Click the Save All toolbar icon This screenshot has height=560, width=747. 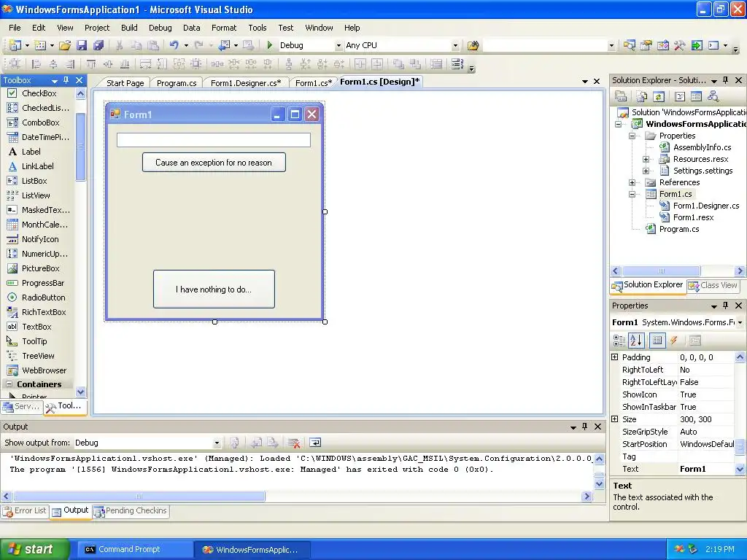[98, 45]
